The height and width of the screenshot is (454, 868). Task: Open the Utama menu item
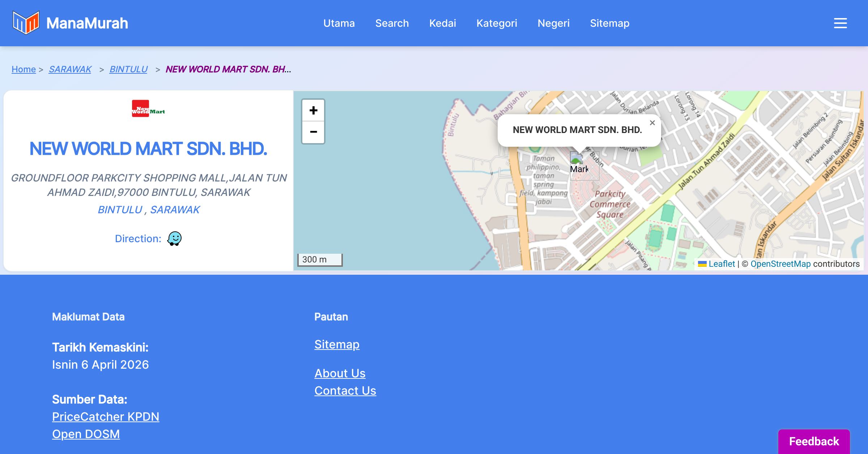[339, 23]
